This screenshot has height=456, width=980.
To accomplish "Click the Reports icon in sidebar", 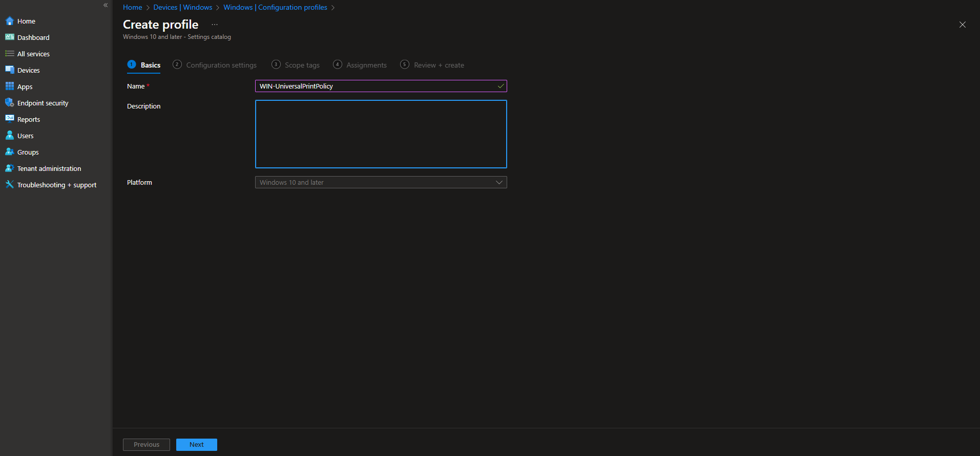I will click(x=10, y=119).
